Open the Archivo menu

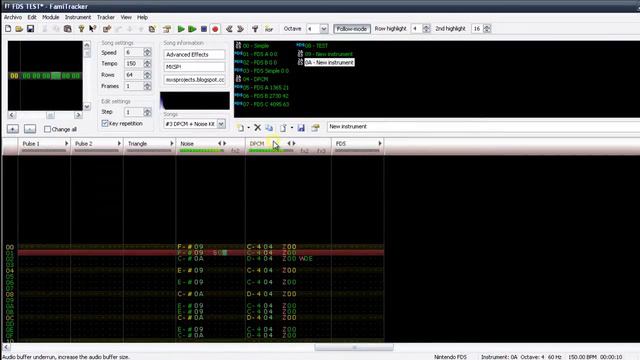click(13, 17)
